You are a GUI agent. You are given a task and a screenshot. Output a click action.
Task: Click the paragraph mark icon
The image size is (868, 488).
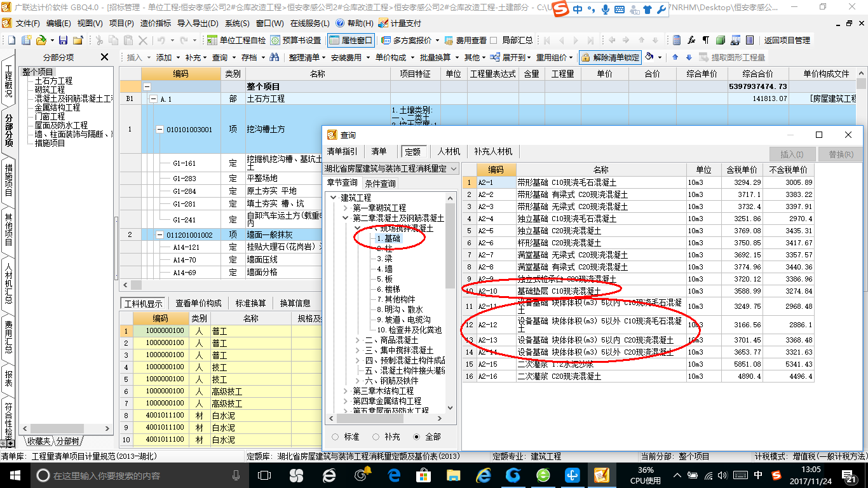point(706,40)
